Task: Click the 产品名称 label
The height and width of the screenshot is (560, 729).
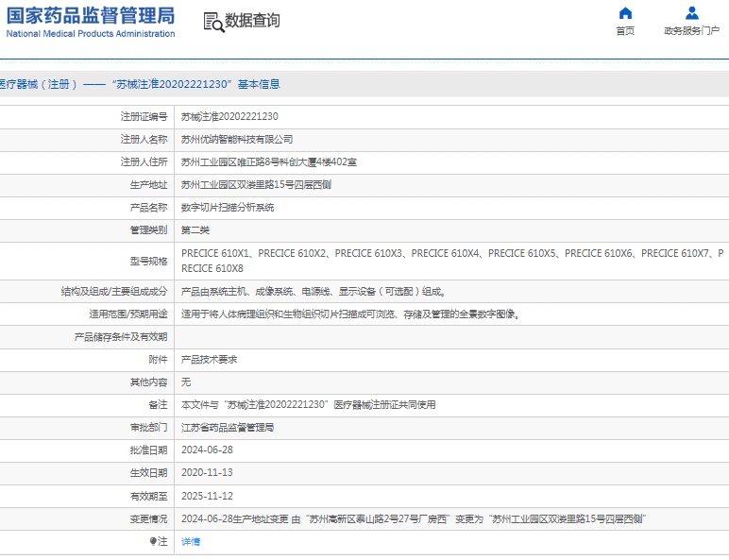Action: 149,208
